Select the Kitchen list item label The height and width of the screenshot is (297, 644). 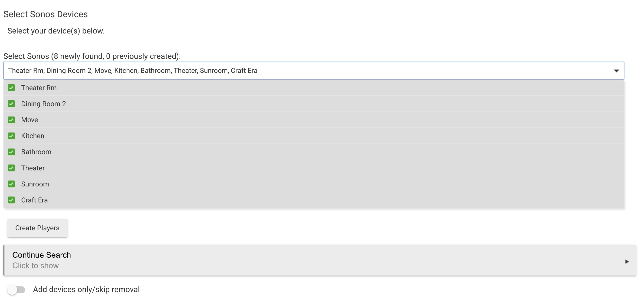click(x=33, y=136)
